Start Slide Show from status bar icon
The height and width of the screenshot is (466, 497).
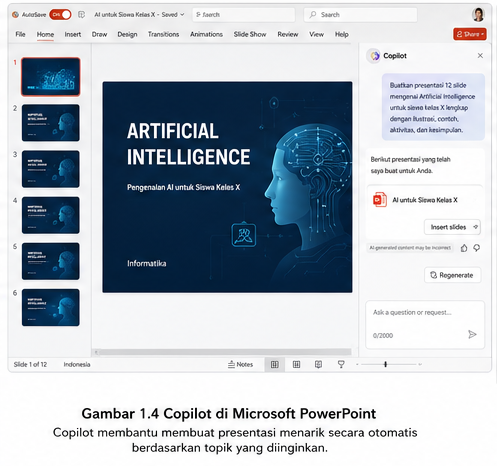point(341,365)
